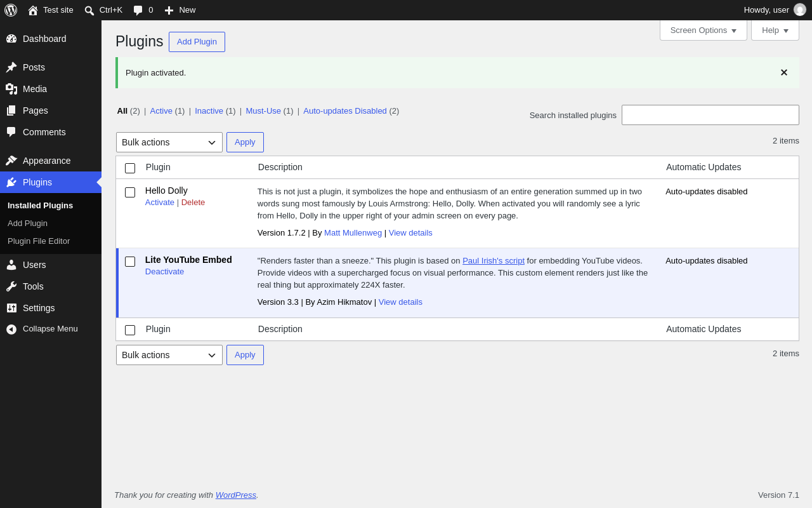This screenshot has width=812, height=508.
Task: Open Posts menu label
Action: (34, 67)
